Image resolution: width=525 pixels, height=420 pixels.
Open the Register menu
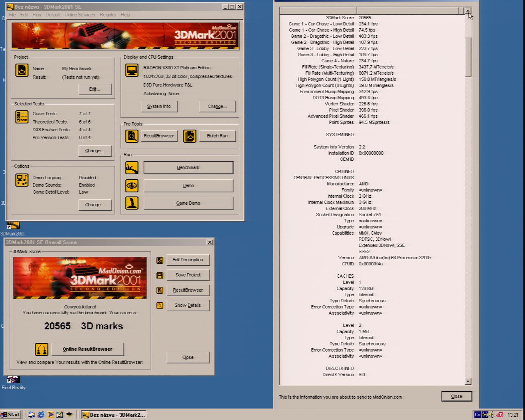(x=108, y=15)
